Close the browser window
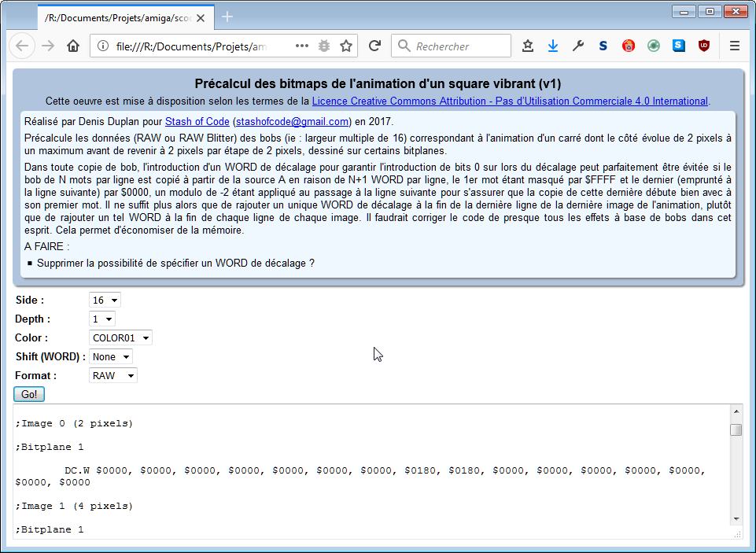 point(736,12)
